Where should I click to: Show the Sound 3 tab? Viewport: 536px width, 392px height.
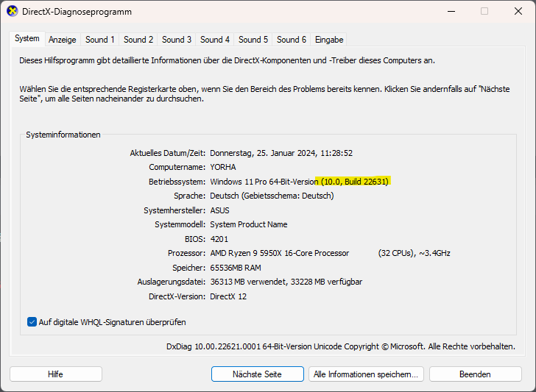[177, 40]
